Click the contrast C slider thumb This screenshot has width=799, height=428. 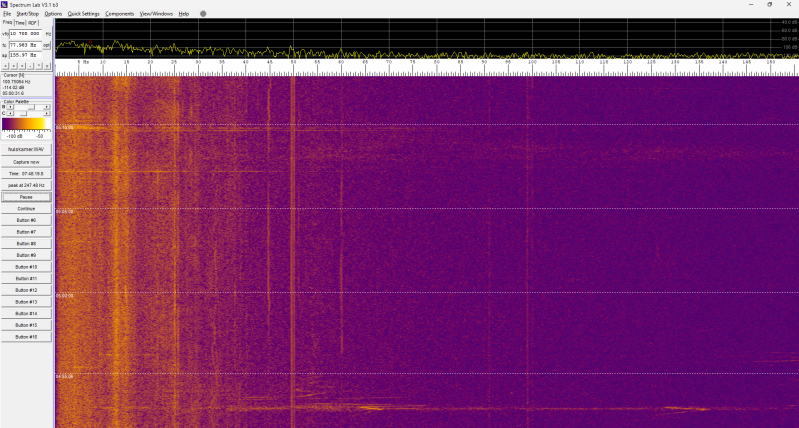(x=23, y=114)
